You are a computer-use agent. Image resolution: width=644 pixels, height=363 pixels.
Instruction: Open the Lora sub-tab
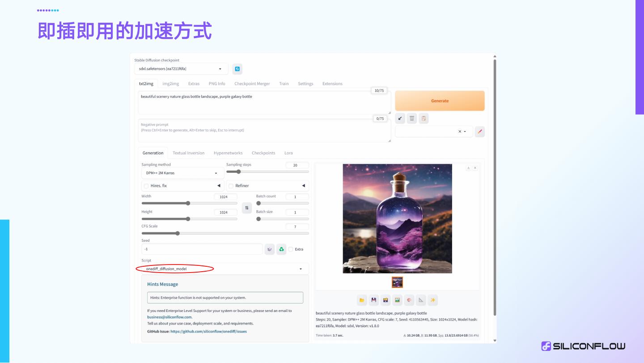pyautogui.click(x=288, y=153)
